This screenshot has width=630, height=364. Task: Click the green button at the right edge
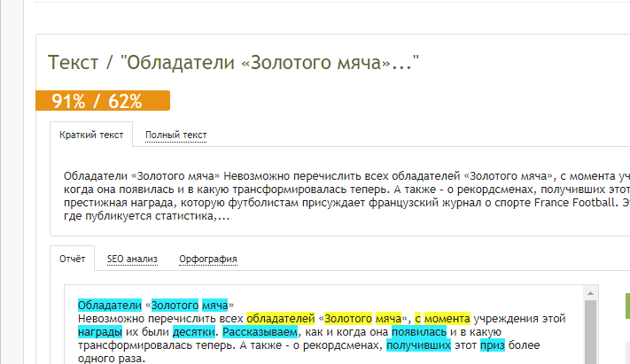coord(627,306)
